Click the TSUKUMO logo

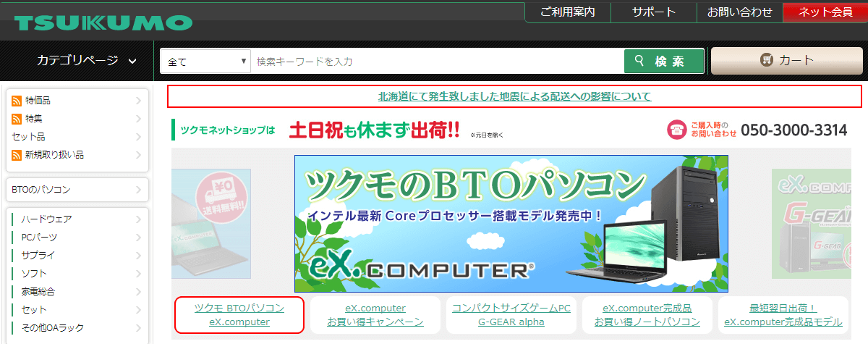[103, 23]
